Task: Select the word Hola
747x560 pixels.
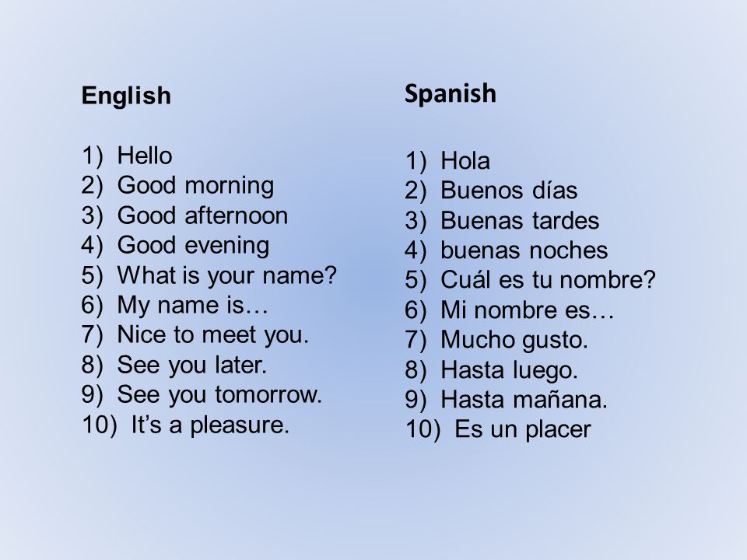Action: (x=465, y=160)
